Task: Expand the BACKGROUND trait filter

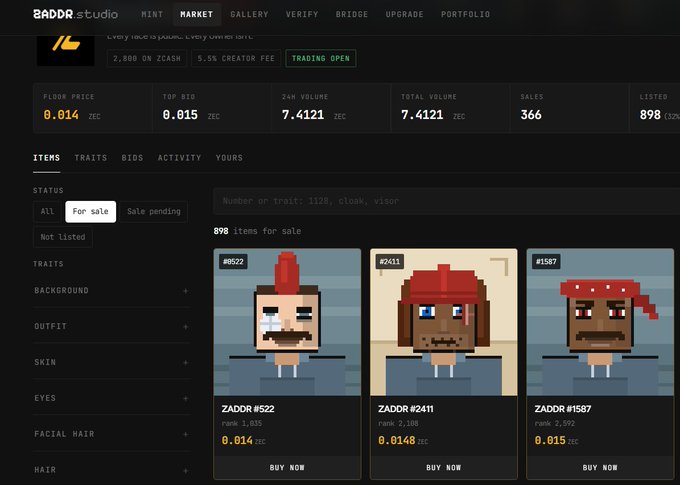Action: tap(111, 291)
